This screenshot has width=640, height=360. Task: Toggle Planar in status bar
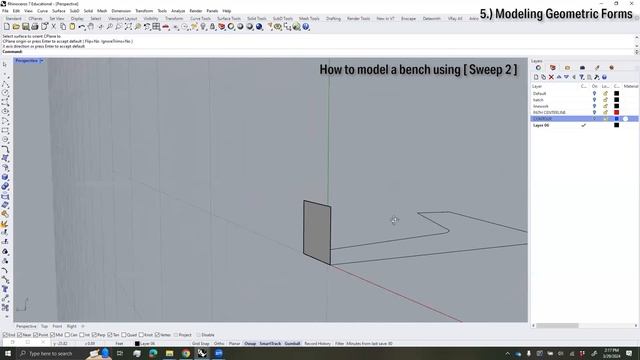234,344
